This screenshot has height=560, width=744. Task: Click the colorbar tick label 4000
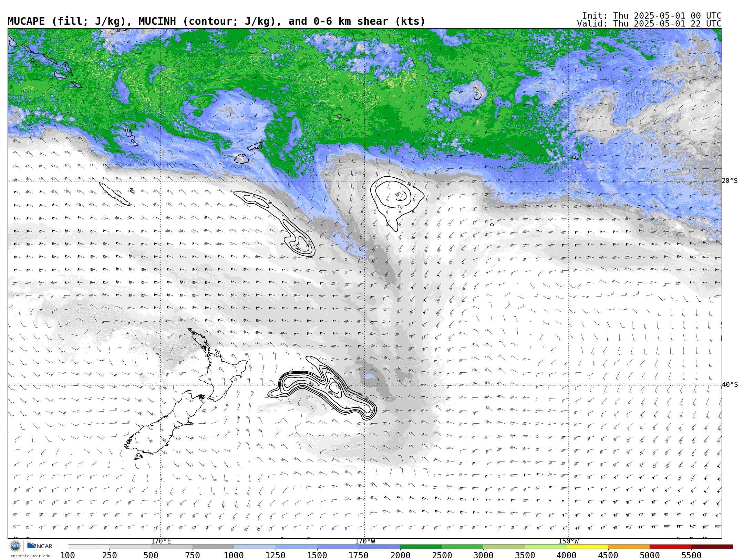[567, 556]
